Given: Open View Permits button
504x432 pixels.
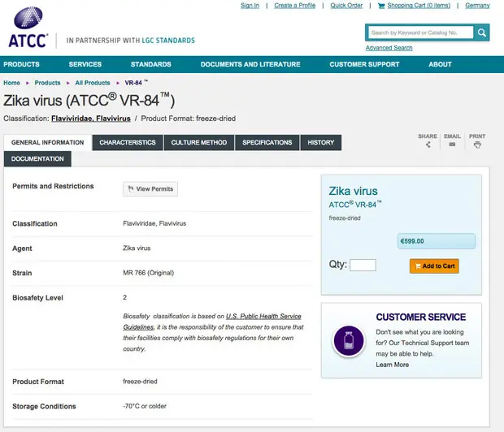Looking at the screenshot, I should click(x=150, y=189).
